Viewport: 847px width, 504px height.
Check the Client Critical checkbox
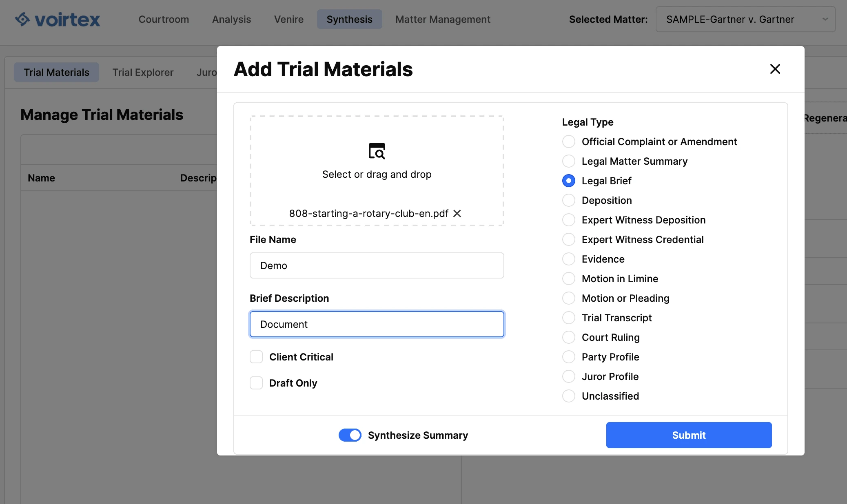click(x=256, y=357)
